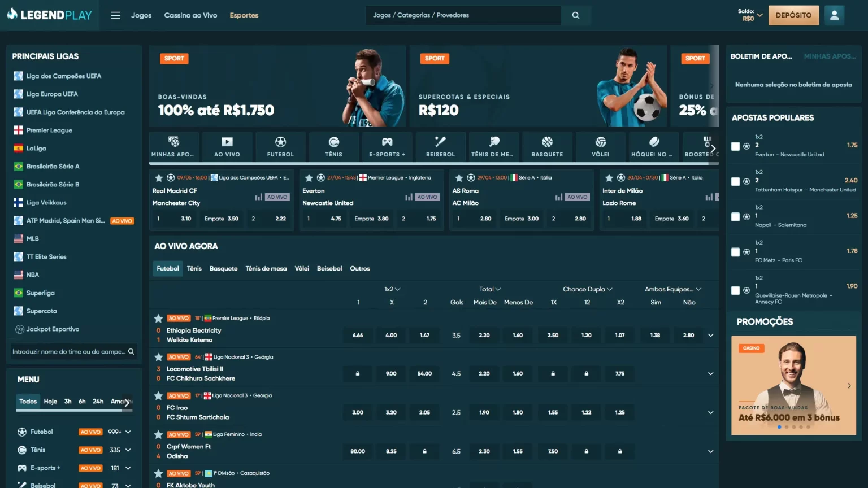Select the Hóquei no Gelo category icon
The width and height of the screenshot is (868, 488).
click(x=654, y=147)
